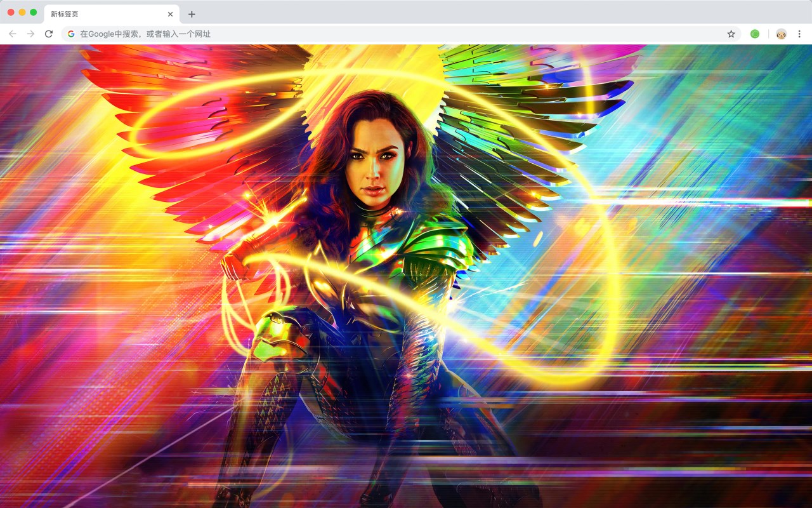Click the yellow minimize window button
The height and width of the screenshot is (508, 812).
coord(22,12)
